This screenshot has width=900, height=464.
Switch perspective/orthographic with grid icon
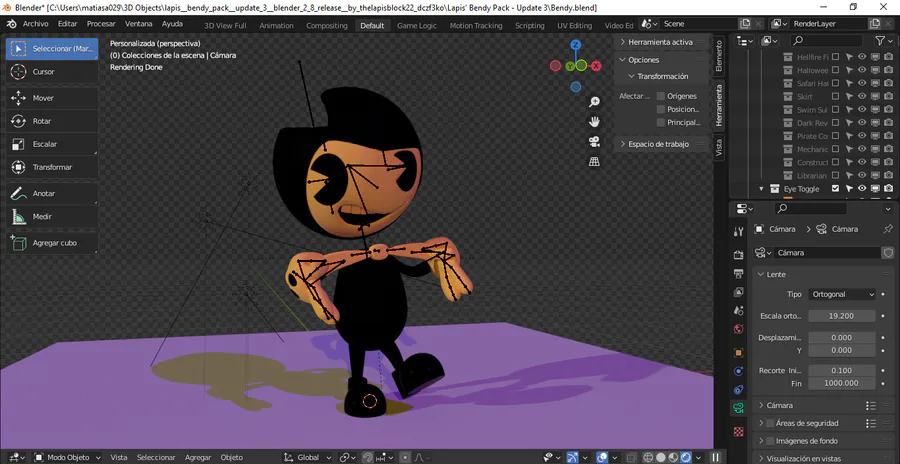pos(595,162)
